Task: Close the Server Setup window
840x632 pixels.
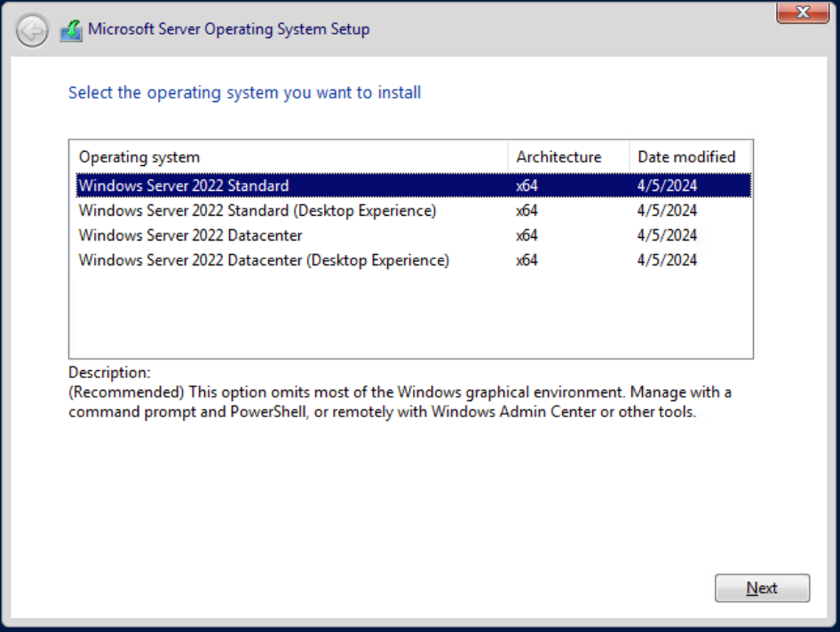Action: click(x=803, y=12)
